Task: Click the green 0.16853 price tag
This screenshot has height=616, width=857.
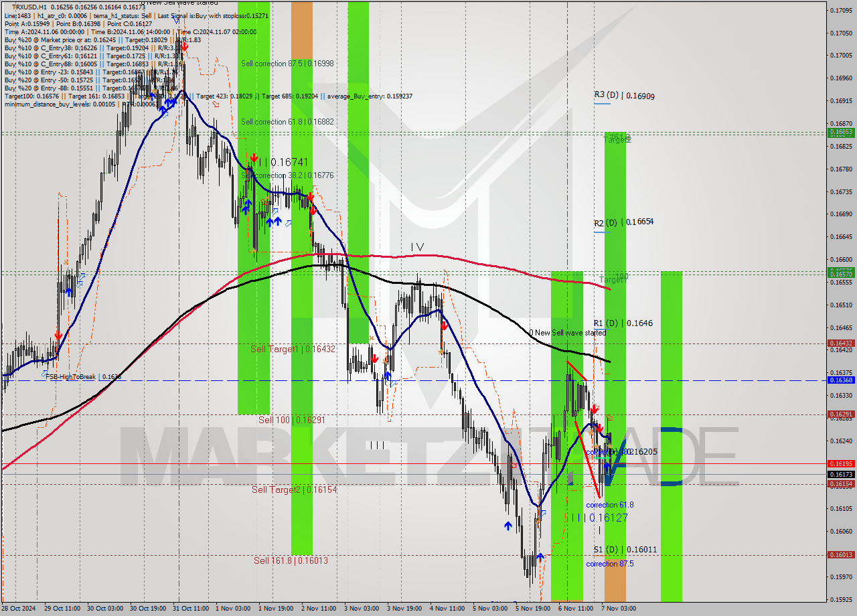Action: tap(841, 132)
